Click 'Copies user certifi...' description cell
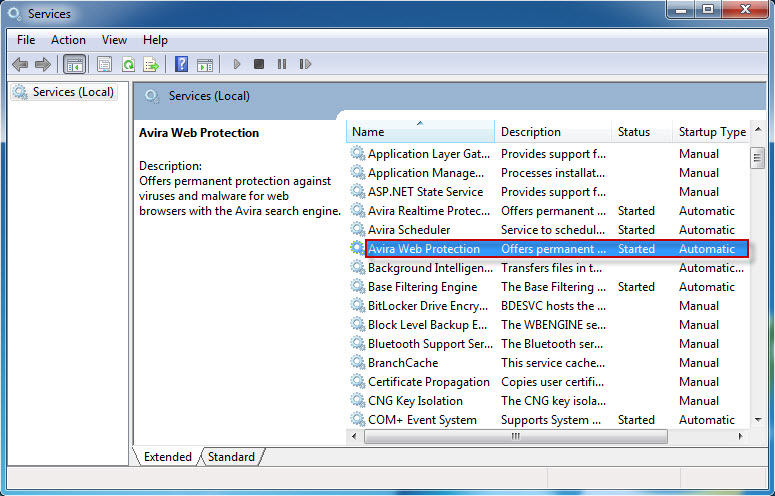 [x=553, y=382]
